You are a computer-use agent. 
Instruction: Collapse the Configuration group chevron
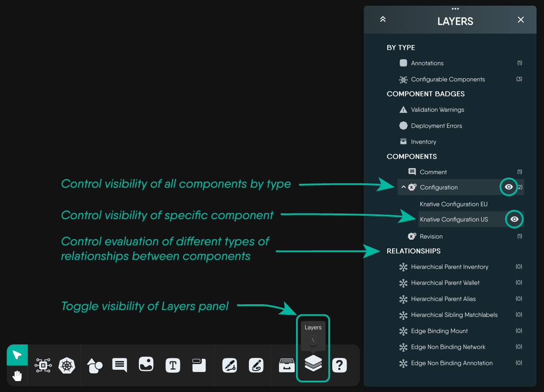click(x=403, y=187)
